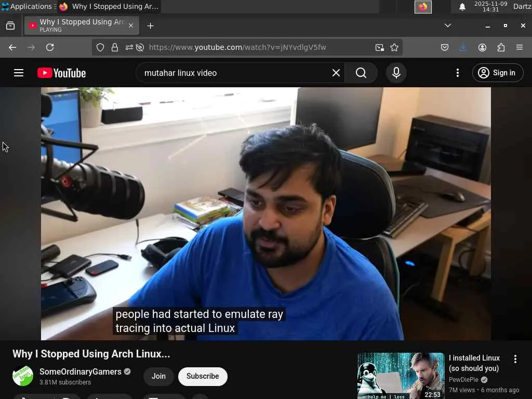Open a new browser tab
The height and width of the screenshot is (399, 532).
(x=150, y=26)
